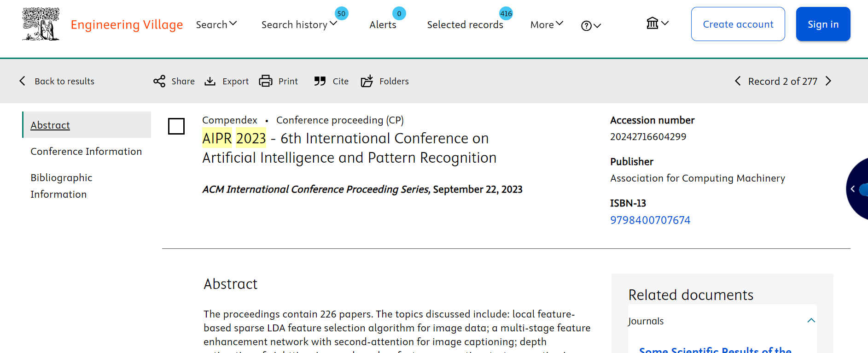The image size is (868, 353).
Task: Click the Record 2 of 277 text
Action: [782, 81]
